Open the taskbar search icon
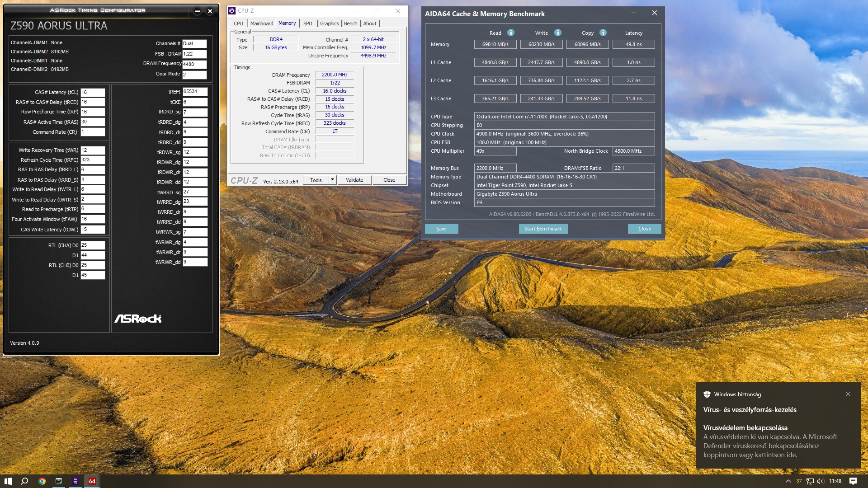Image resolution: width=868 pixels, height=488 pixels. tap(25, 481)
